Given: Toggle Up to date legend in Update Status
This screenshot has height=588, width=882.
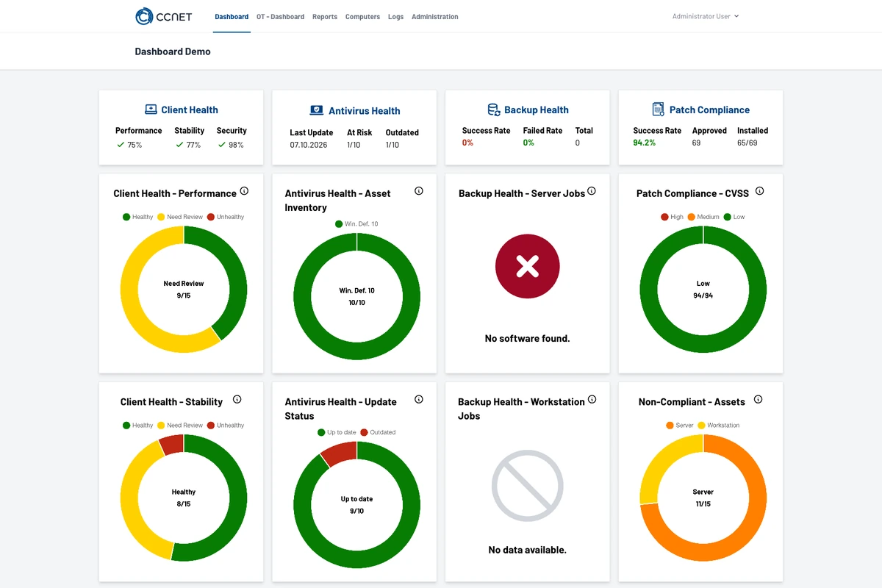Looking at the screenshot, I should click(337, 433).
